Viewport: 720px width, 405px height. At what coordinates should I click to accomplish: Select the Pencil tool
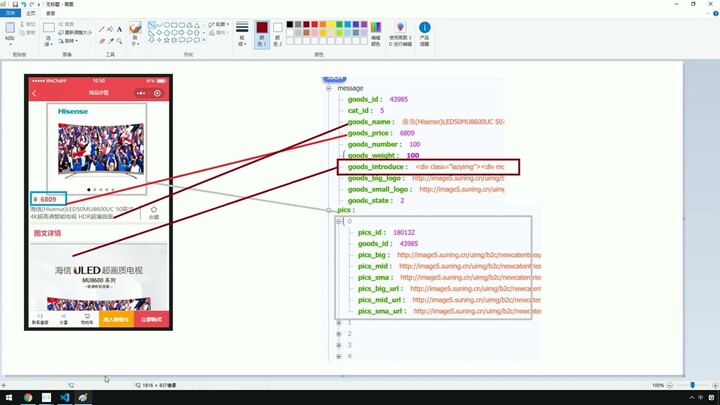(101, 29)
